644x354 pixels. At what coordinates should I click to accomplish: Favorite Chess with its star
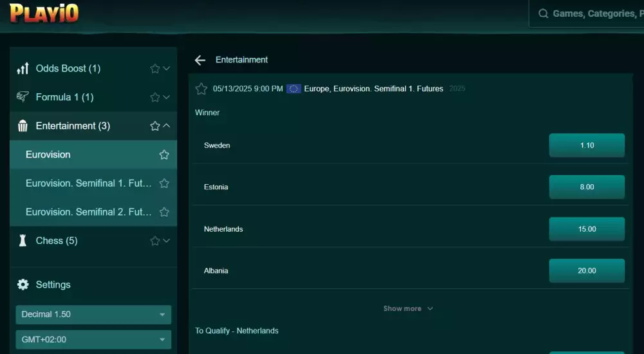(155, 241)
